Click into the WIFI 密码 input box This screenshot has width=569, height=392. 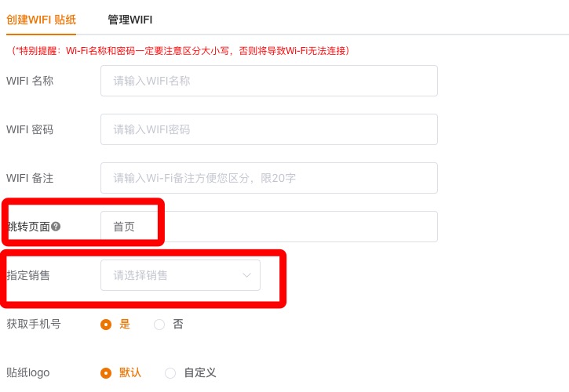coord(268,129)
